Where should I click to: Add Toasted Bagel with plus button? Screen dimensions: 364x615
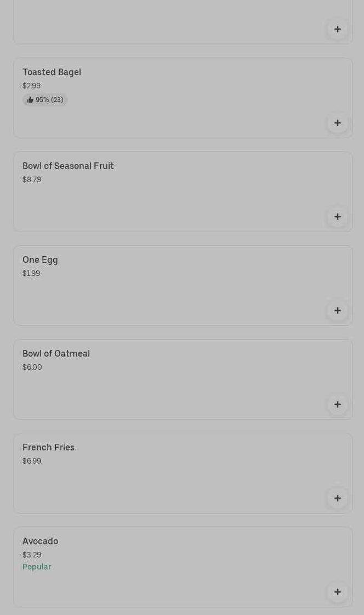pyautogui.click(x=338, y=123)
